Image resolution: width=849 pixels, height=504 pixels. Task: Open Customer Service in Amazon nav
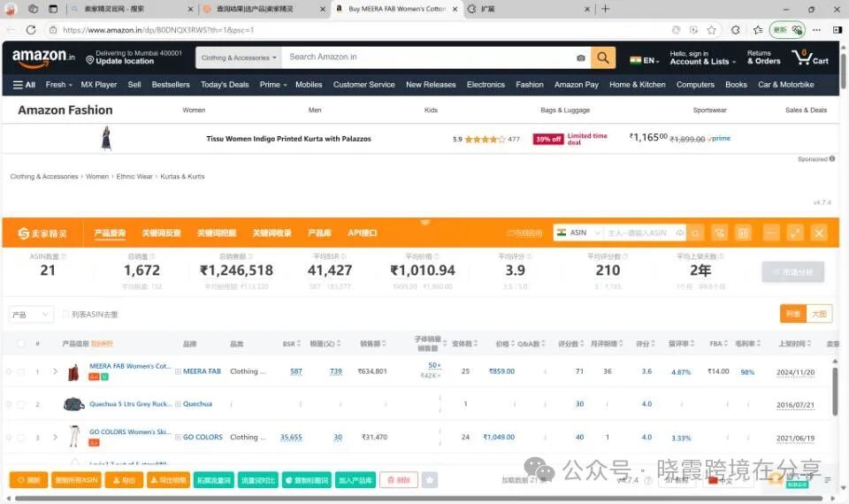363,85
